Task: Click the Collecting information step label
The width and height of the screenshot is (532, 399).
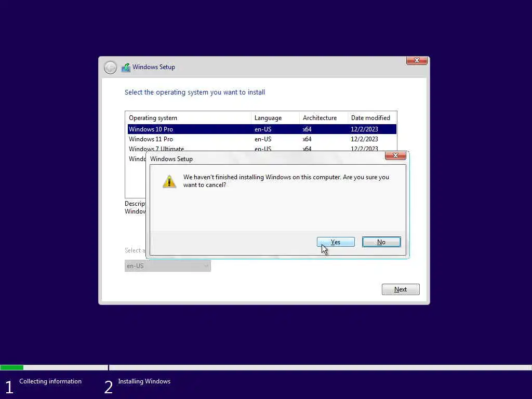Action: point(50,381)
